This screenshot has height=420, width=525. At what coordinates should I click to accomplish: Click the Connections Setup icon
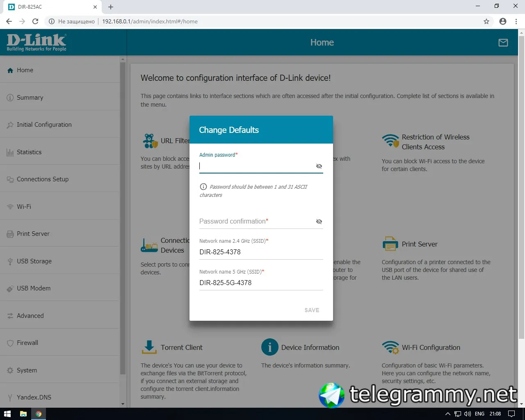tap(10, 180)
